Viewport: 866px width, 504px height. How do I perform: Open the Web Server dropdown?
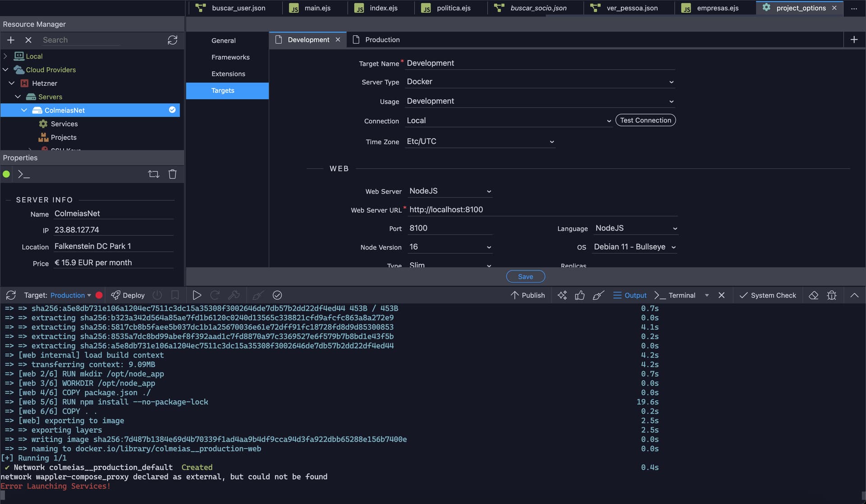pos(450,191)
